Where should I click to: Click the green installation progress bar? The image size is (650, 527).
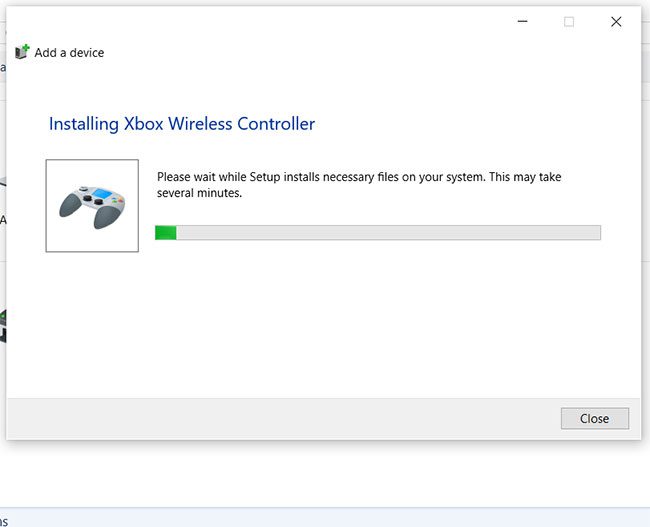pos(378,233)
